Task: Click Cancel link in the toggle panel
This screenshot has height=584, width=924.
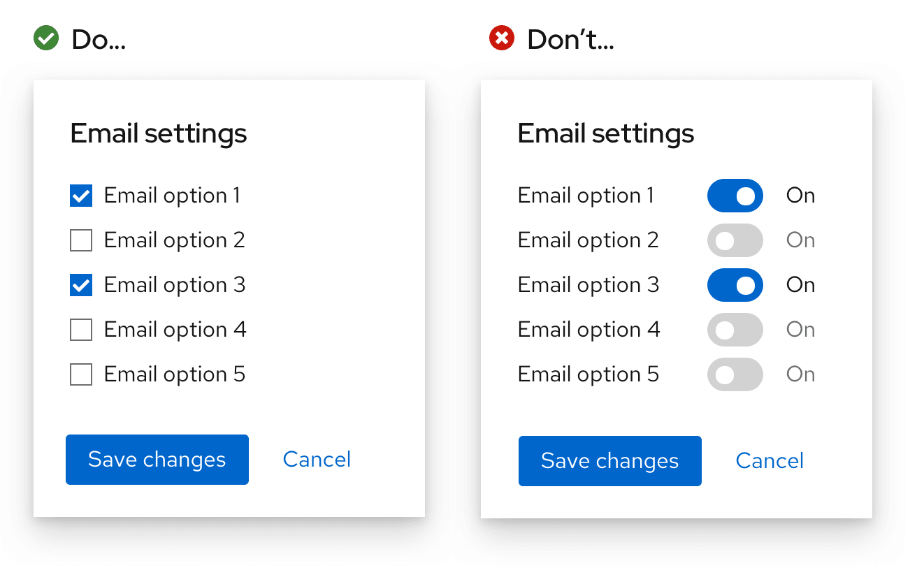Action: 770,460
